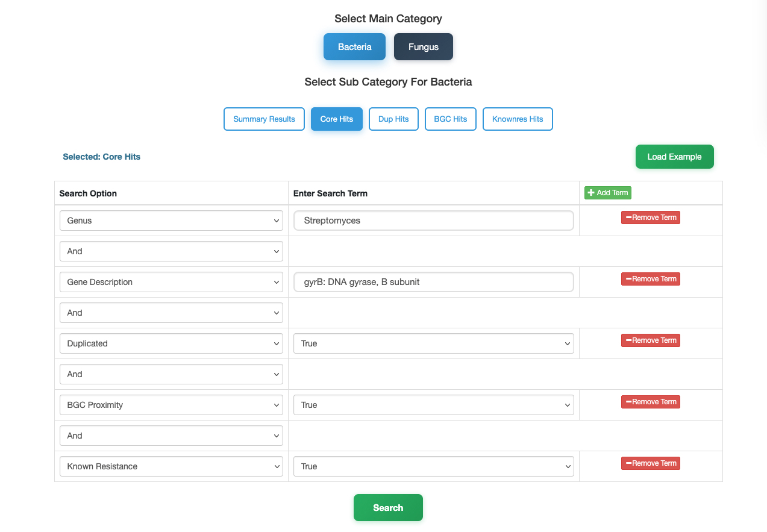Screen dimensions: 767x532
Task: Remove the Duplicated search term
Action: coord(650,340)
